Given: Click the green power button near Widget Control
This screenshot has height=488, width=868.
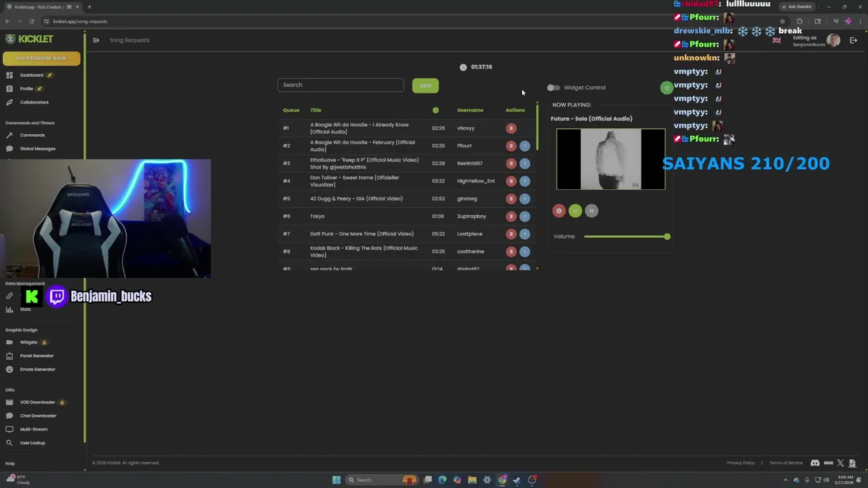Looking at the screenshot, I should (667, 87).
